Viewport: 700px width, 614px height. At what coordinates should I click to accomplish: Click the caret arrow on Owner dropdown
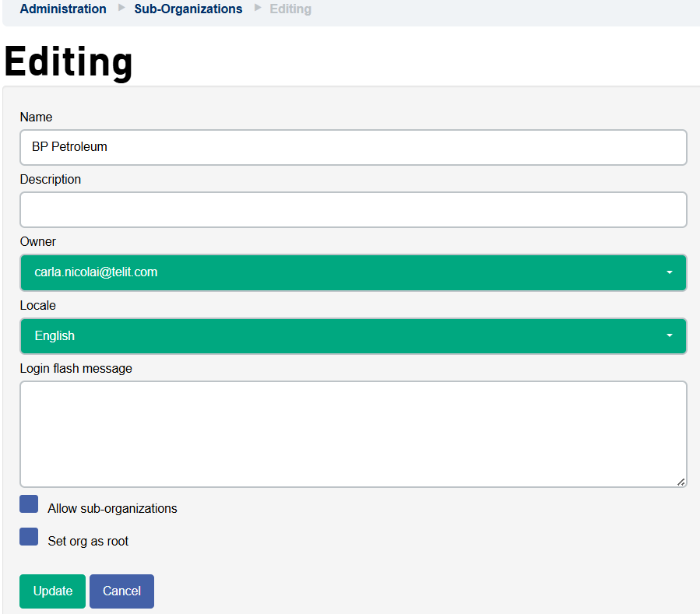[669, 272]
